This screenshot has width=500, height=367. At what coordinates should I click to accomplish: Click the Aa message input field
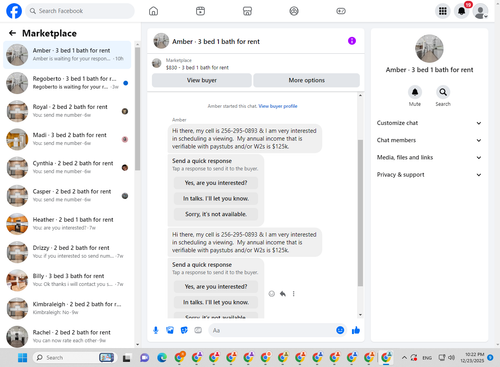click(x=272, y=330)
